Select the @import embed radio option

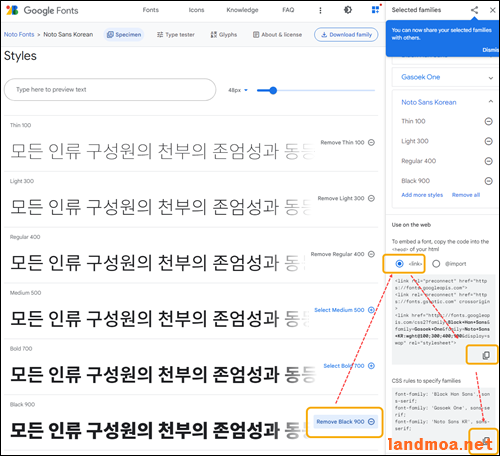(x=436, y=264)
